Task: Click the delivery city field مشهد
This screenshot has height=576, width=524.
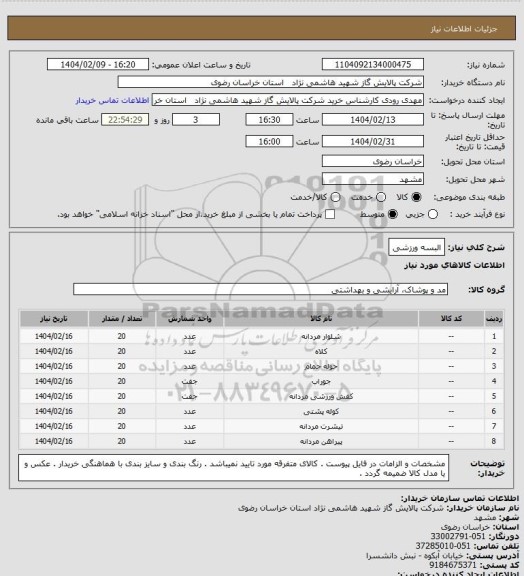Action: 373,179
